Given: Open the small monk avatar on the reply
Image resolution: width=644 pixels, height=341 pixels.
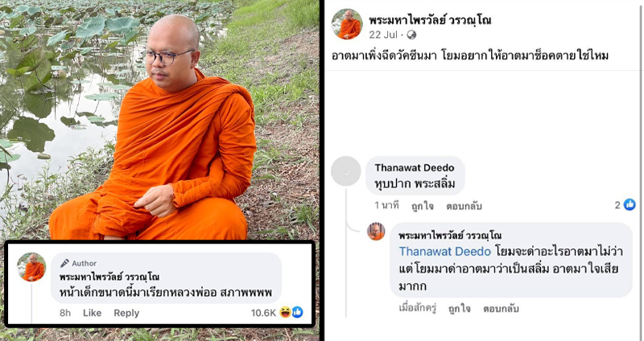Looking at the screenshot, I should pos(376,232).
